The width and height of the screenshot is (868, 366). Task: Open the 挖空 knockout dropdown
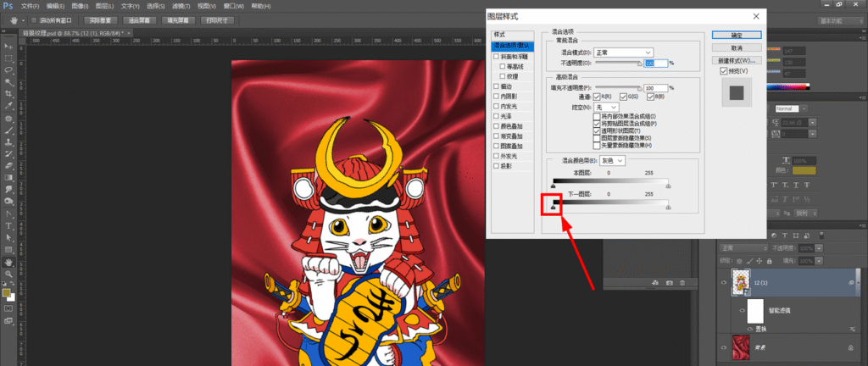605,107
